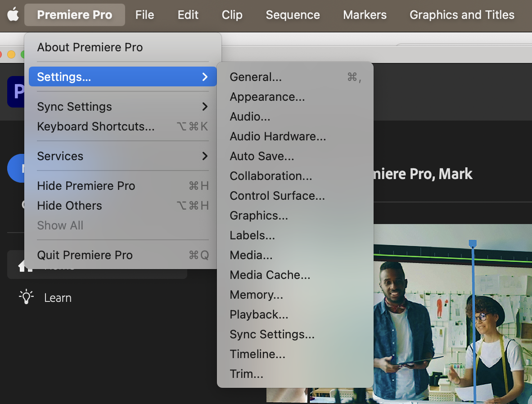532x404 pixels.
Task: Open Appearance preferences
Action: tap(267, 97)
